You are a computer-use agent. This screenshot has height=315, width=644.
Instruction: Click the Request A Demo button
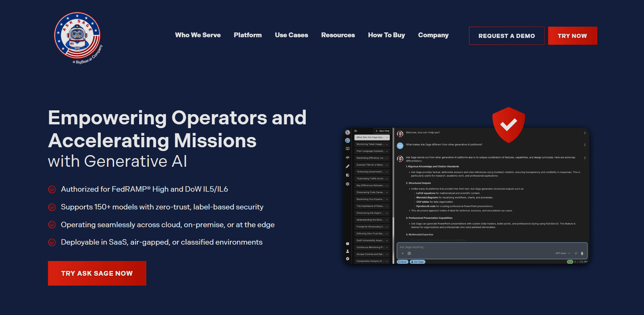507,36
